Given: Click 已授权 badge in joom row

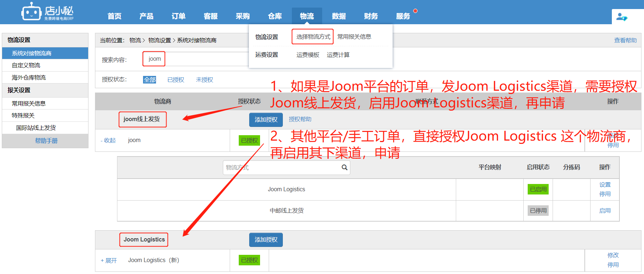Looking at the screenshot, I should pos(249,140).
